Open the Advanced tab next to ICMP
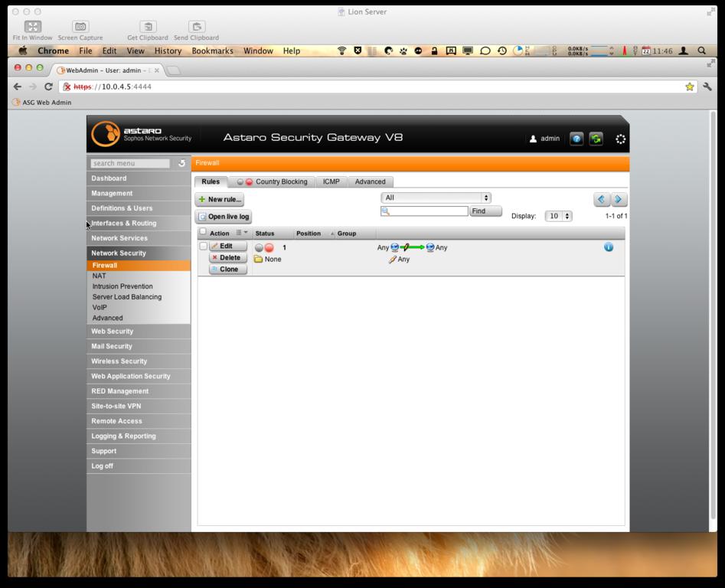The height and width of the screenshot is (588, 725). [370, 181]
